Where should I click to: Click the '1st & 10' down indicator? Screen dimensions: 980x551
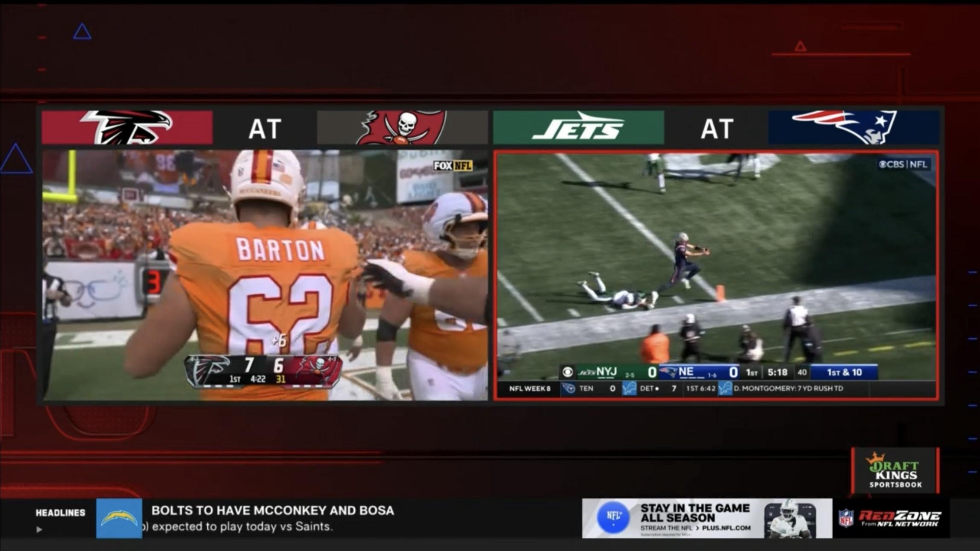click(844, 372)
